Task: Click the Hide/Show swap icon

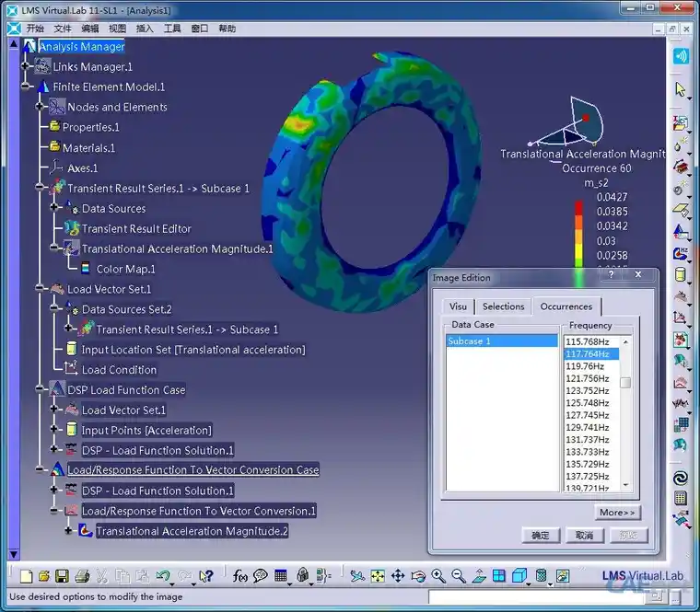Action: tap(563, 576)
